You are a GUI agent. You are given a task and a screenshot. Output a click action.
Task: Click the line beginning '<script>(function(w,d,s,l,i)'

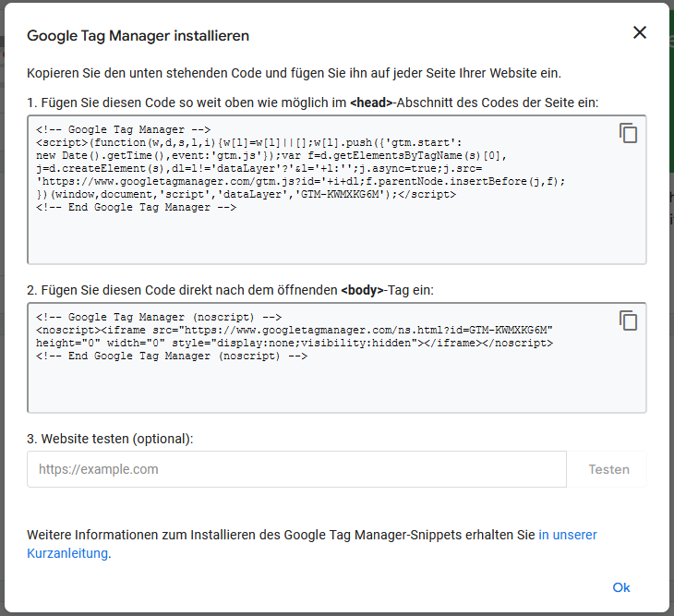pos(249,142)
